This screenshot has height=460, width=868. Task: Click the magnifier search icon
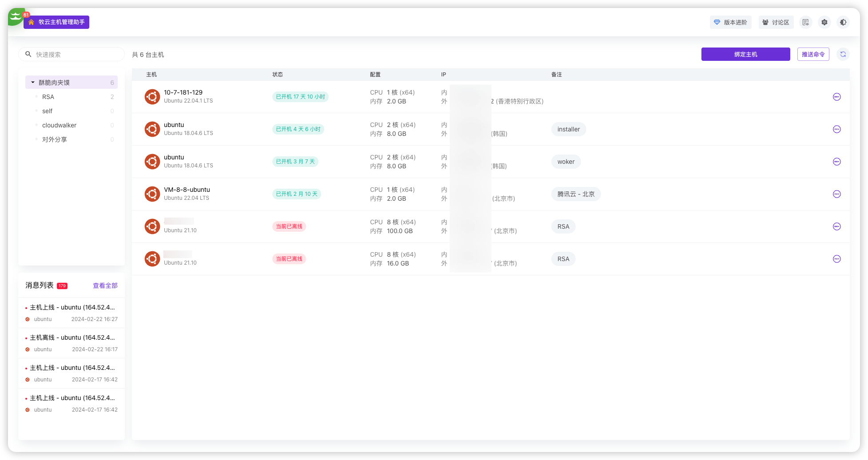coord(28,54)
